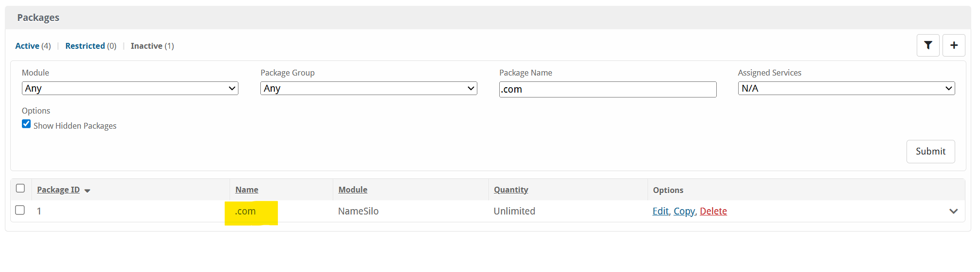Screen dimensions: 980x272
Task: Toggle Show Hidden Packages checkbox
Action: tap(26, 124)
